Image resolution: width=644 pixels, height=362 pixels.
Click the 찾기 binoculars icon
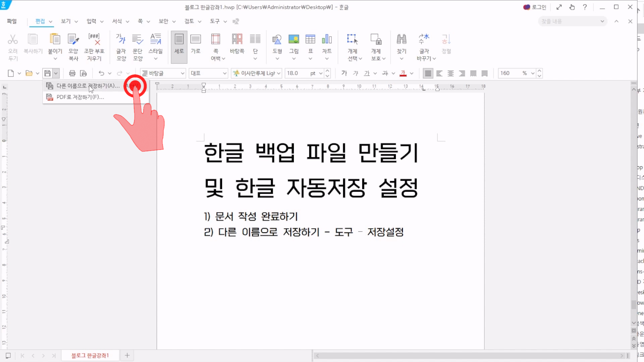[401, 40]
